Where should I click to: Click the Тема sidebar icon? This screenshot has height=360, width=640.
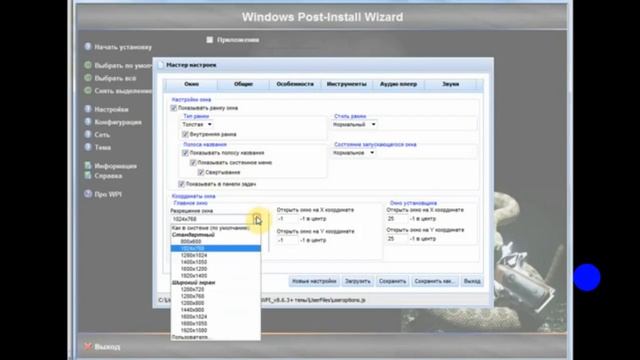(88, 147)
